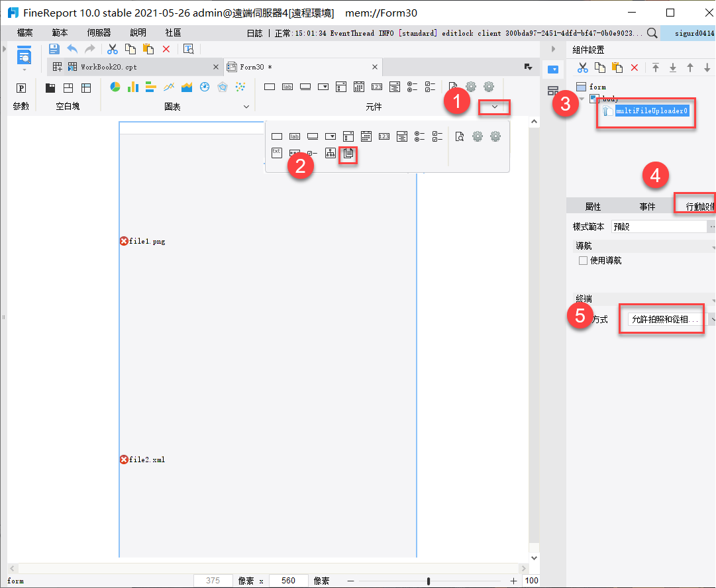The height and width of the screenshot is (588, 716).
Task: Click the mobile preview icon at far left
Action: [24, 55]
